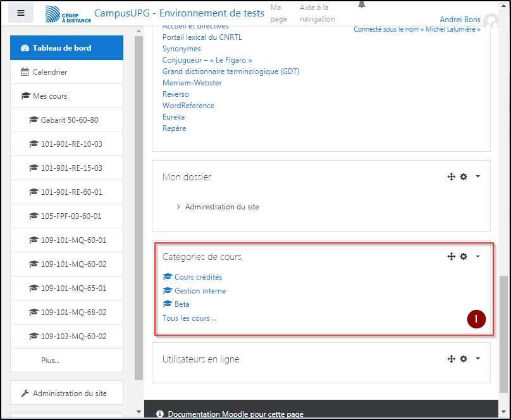The image size is (511, 420).
Task: Open gear actions for Utilisateurs en ligne block
Action: (464, 359)
